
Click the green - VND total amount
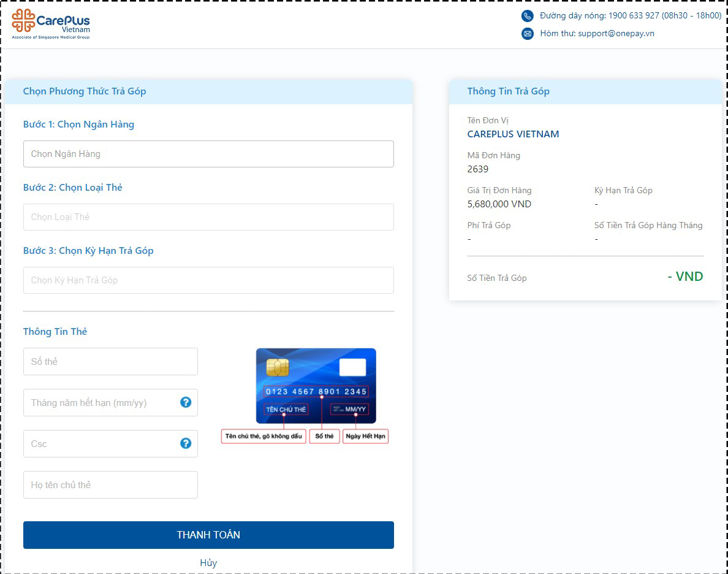coord(685,277)
